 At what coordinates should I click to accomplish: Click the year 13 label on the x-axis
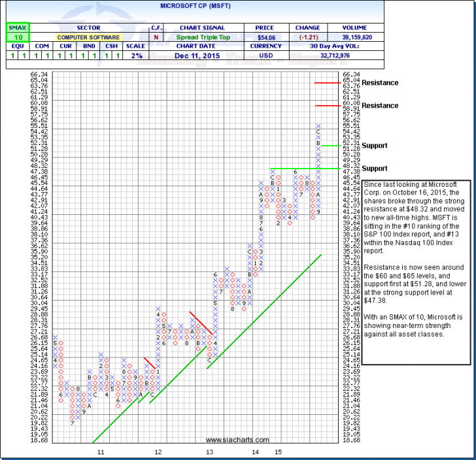[x=209, y=452]
